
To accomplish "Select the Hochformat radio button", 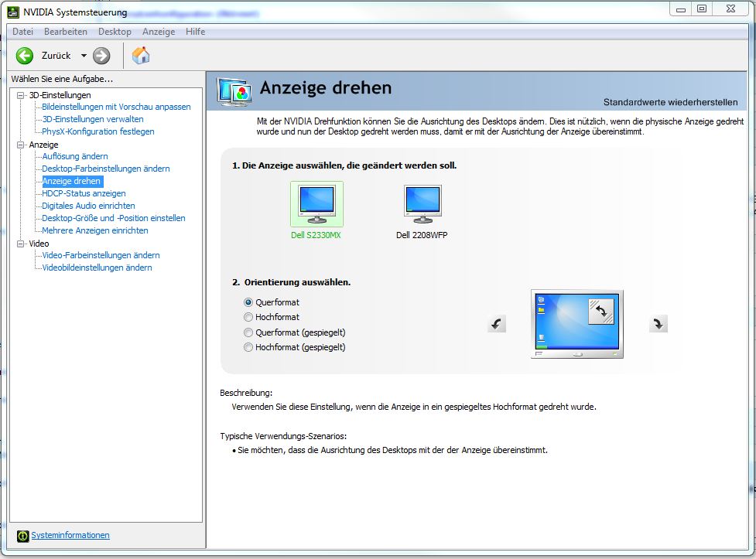I will (x=248, y=317).
